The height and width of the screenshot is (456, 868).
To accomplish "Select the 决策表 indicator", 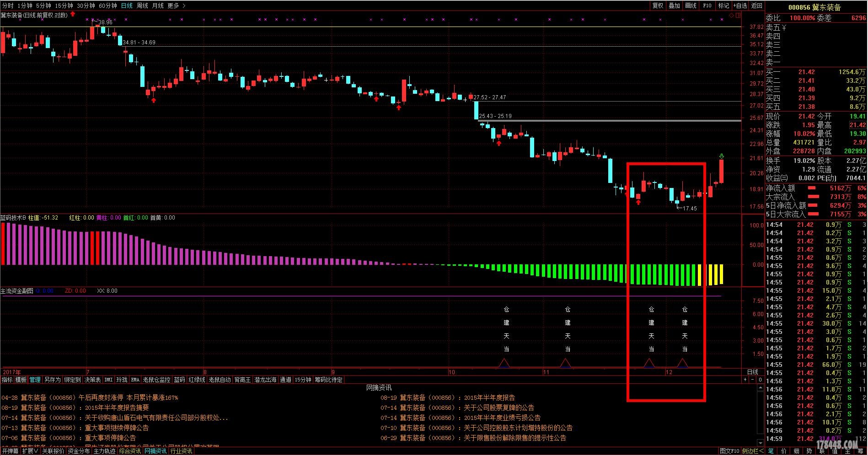I will pyautogui.click(x=92, y=380).
